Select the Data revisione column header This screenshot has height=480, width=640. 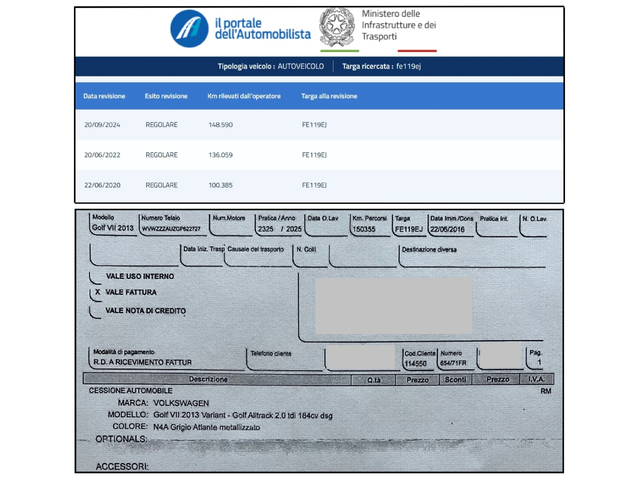coord(104,97)
